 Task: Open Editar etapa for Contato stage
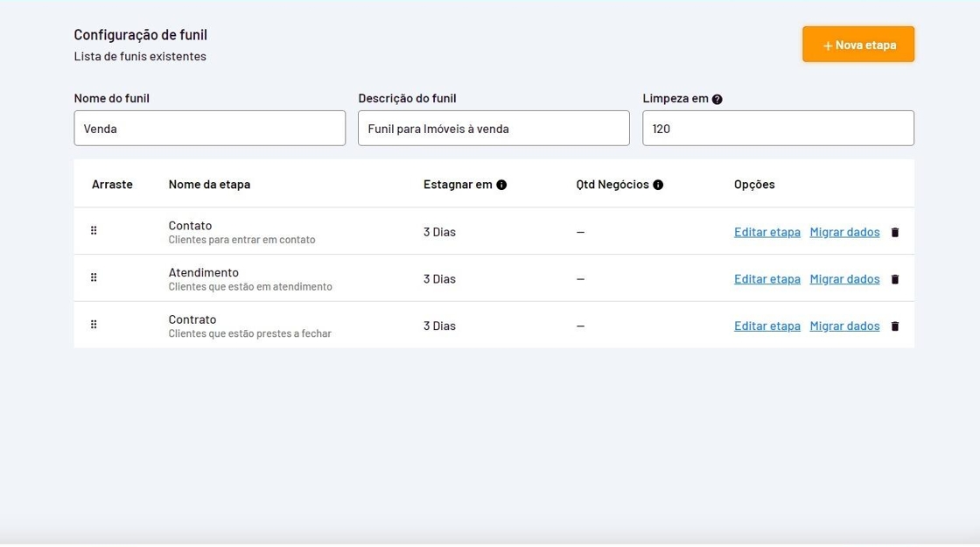[766, 232]
